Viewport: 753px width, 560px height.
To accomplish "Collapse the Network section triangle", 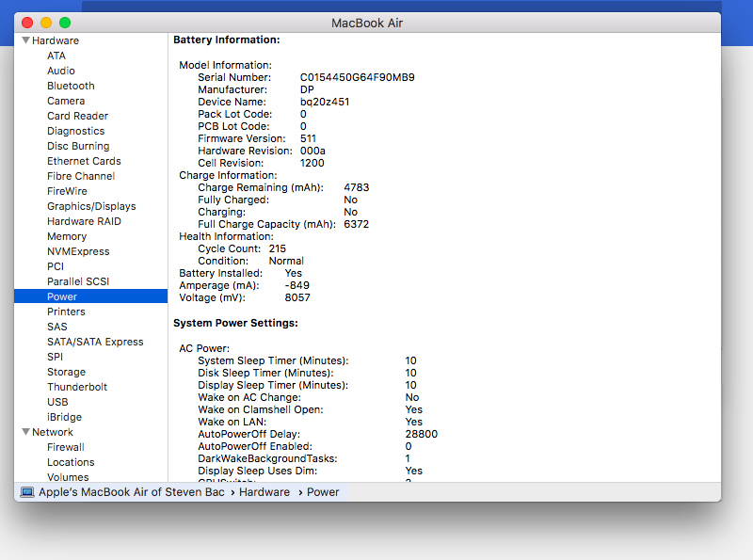I will (x=25, y=432).
